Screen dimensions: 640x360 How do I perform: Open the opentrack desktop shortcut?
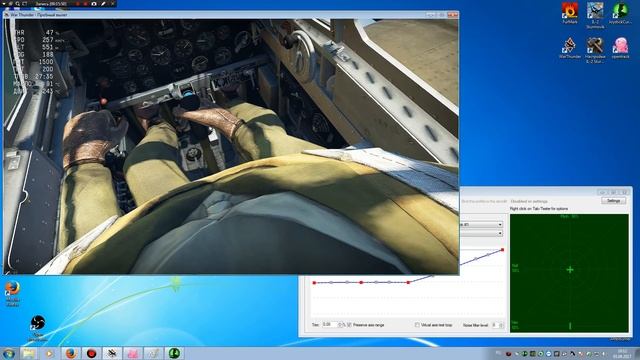coord(620,48)
